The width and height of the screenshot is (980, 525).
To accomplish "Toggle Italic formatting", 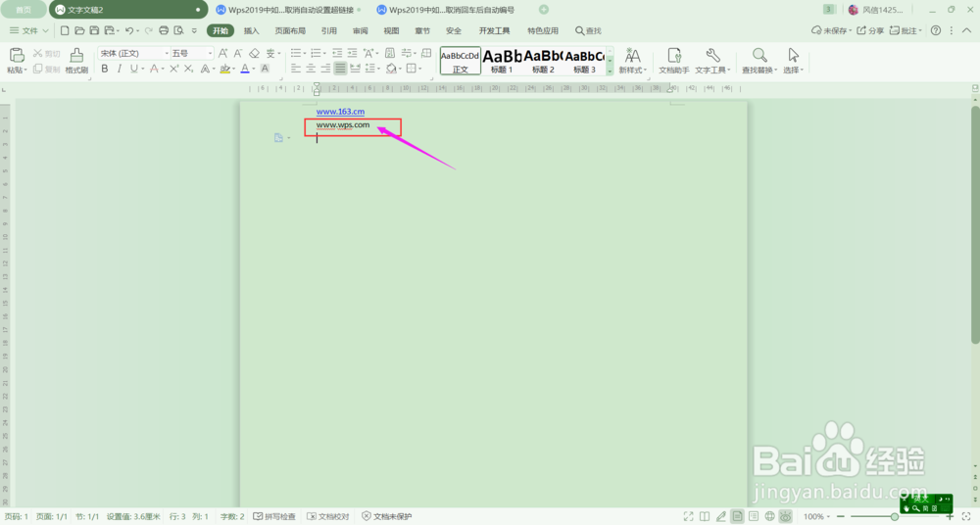I will coord(119,69).
